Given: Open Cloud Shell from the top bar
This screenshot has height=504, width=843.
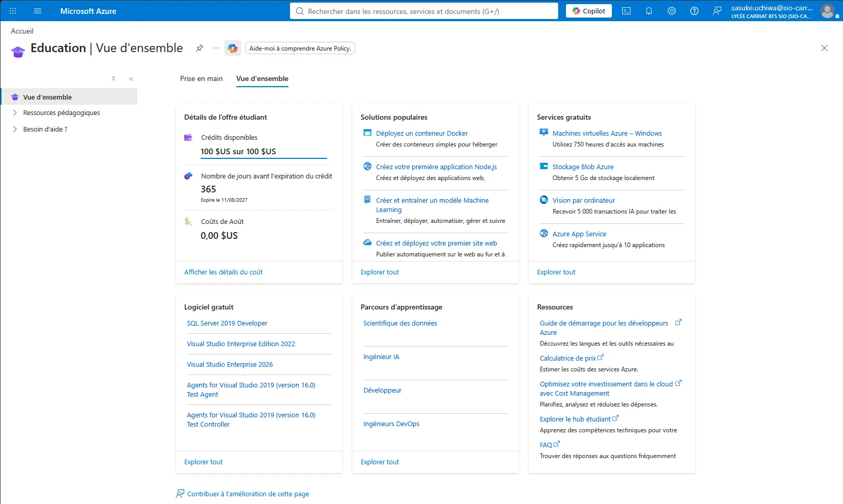Looking at the screenshot, I should [x=626, y=11].
